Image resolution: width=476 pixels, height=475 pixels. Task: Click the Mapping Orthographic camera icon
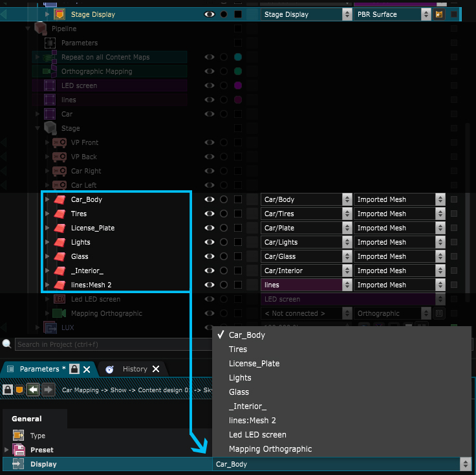pos(59,313)
